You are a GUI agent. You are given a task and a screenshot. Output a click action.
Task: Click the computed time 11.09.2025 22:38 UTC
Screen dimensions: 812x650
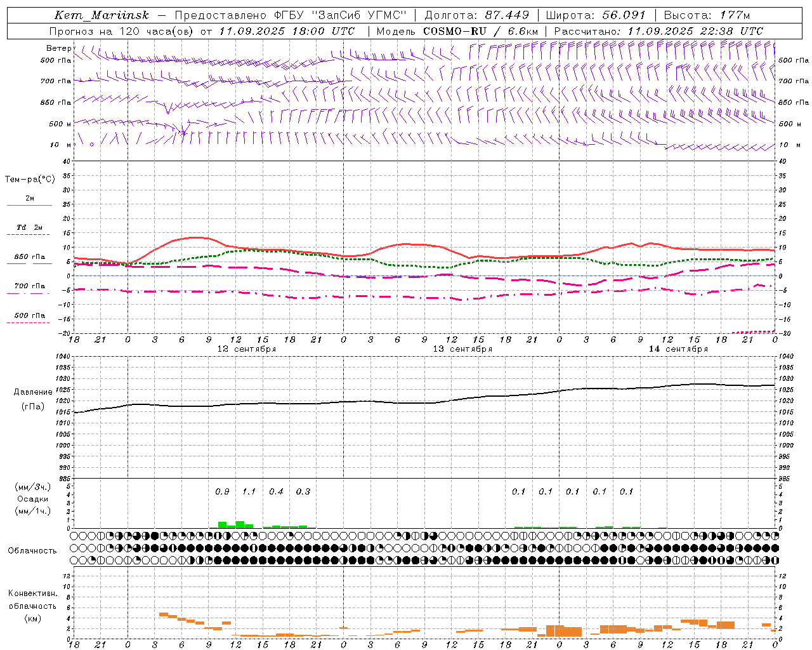coord(695,31)
